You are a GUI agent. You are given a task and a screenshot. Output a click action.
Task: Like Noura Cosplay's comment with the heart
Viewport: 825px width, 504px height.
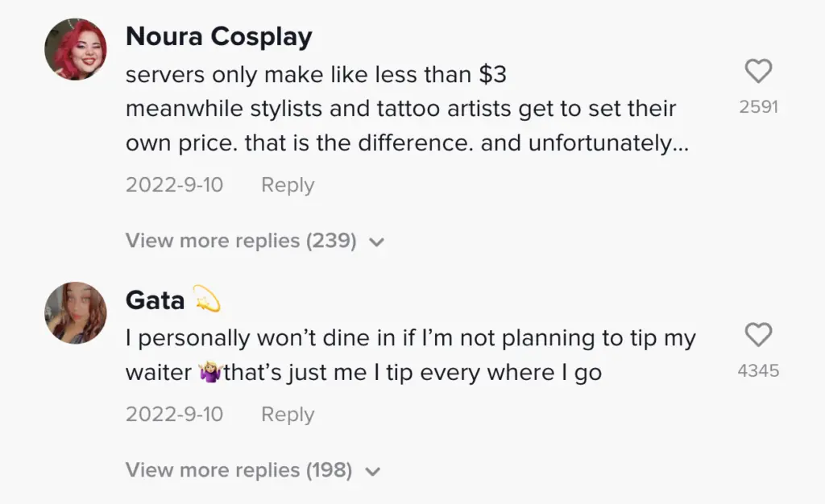[x=758, y=72]
